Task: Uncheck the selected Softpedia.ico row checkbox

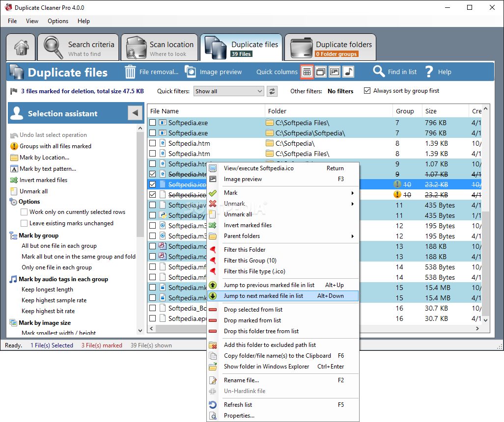Action: (x=153, y=185)
